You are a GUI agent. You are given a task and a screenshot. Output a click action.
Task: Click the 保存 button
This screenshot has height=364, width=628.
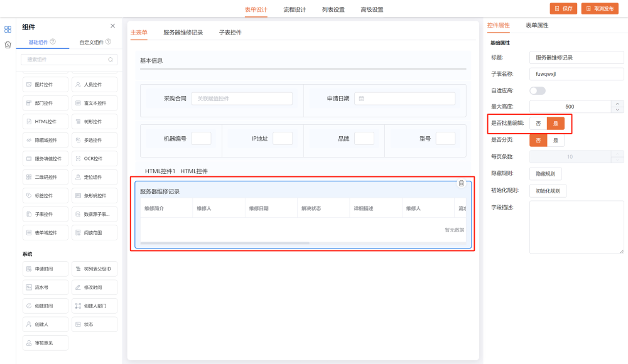[x=563, y=8]
